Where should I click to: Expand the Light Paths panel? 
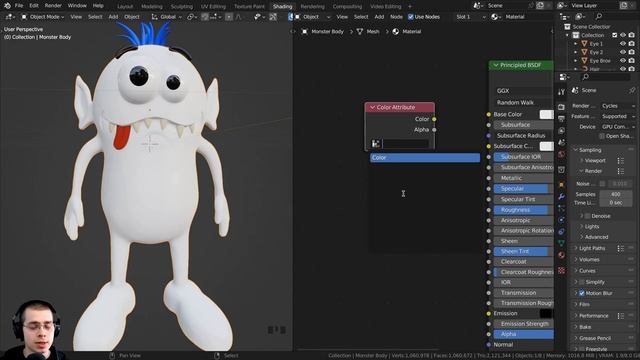click(x=591, y=248)
